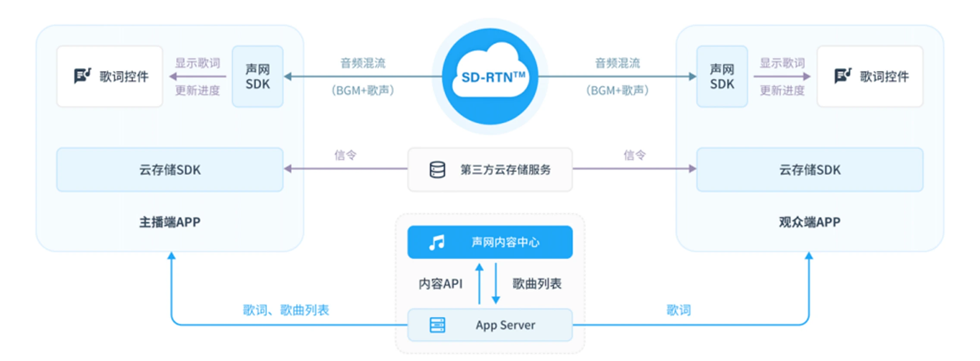
Task: Click the 声网内容中心 blue block
Action: [x=490, y=242]
